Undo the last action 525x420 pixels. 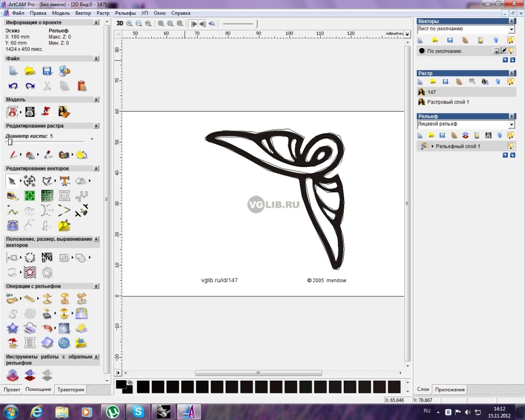(13, 86)
